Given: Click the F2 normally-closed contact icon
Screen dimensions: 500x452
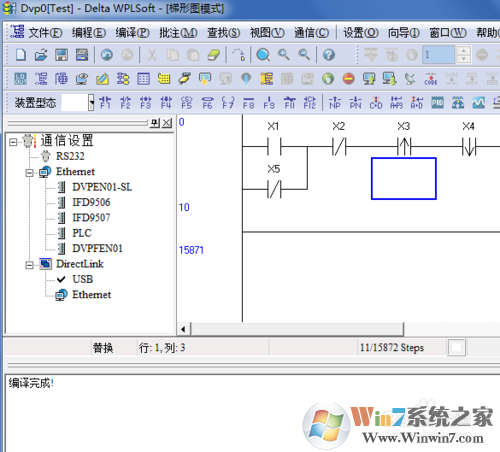Looking at the screenshot, I should point(125,103).
